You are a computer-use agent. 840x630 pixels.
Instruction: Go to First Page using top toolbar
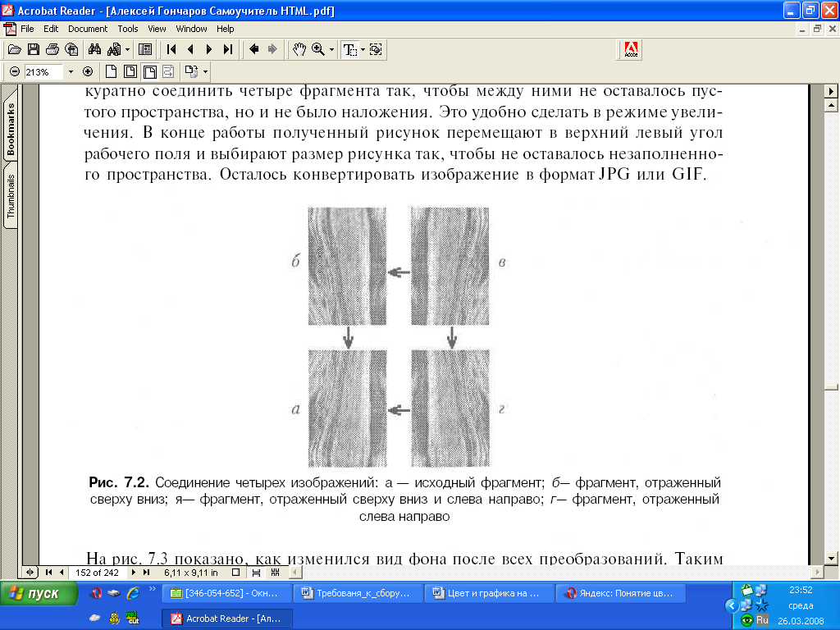point(171,50)
